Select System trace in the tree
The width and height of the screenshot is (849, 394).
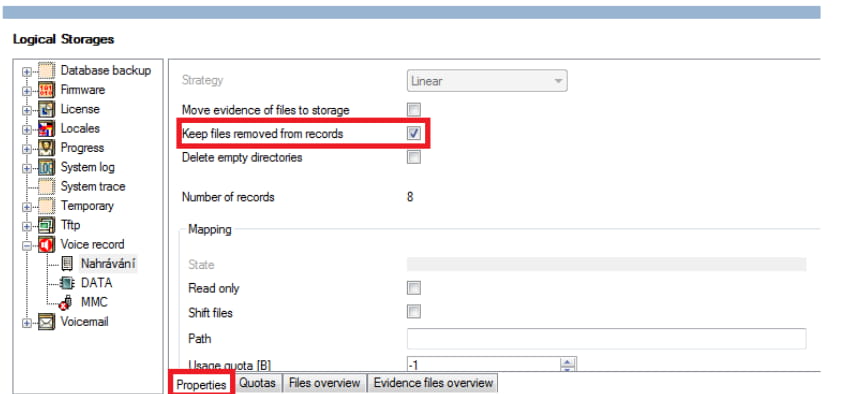coord(93,187)
